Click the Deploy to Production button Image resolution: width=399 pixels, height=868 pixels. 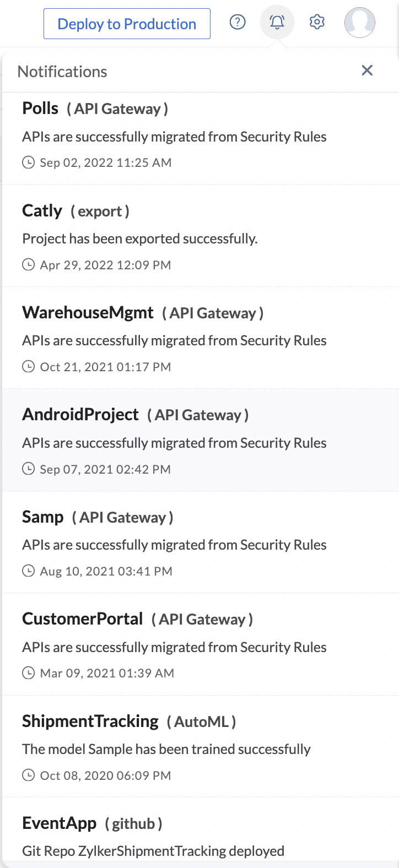tap(127, 24)
